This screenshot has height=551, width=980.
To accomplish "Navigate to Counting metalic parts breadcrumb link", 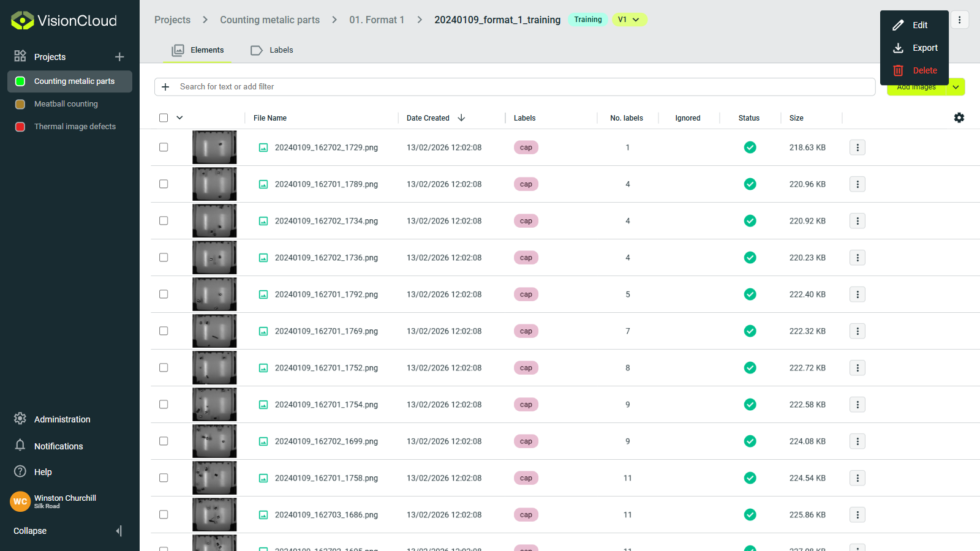I will [x=269, y=20].
